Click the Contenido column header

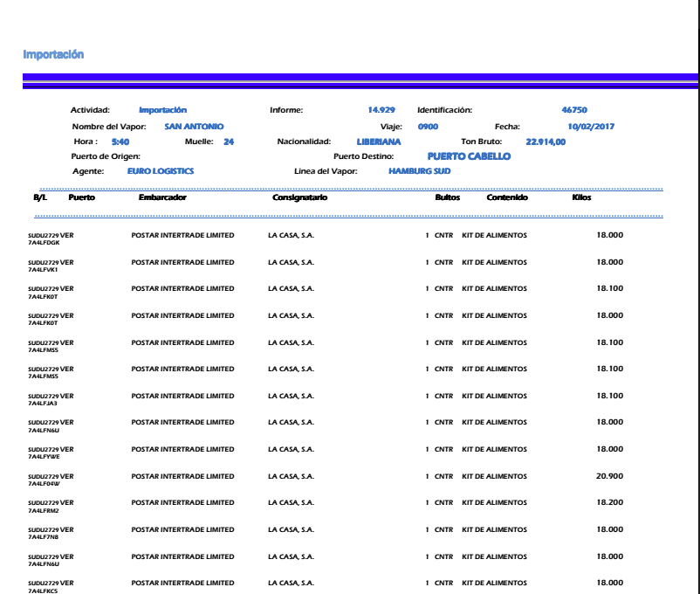(x=507, y=198)
